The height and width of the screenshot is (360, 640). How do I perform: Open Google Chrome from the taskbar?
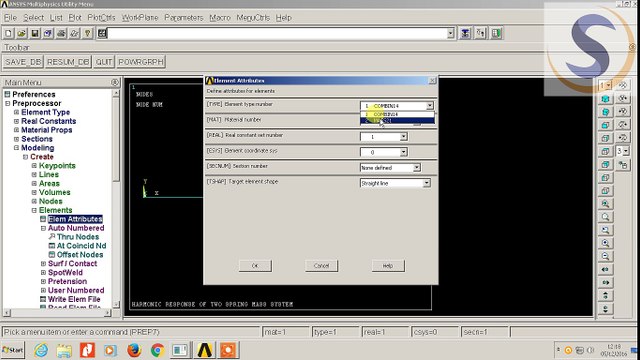pyautogui.click(x=157, y=350)
